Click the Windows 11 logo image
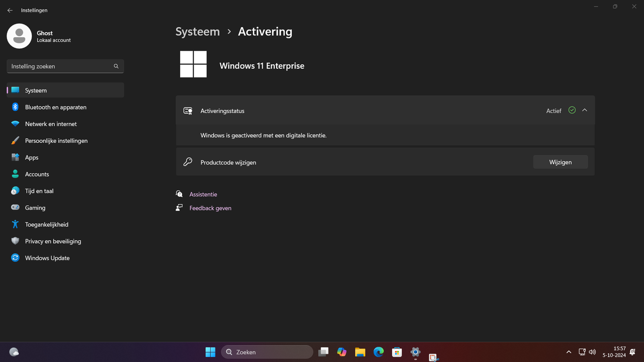This screenshot has width=644, height=362. (x=193, y=64)
